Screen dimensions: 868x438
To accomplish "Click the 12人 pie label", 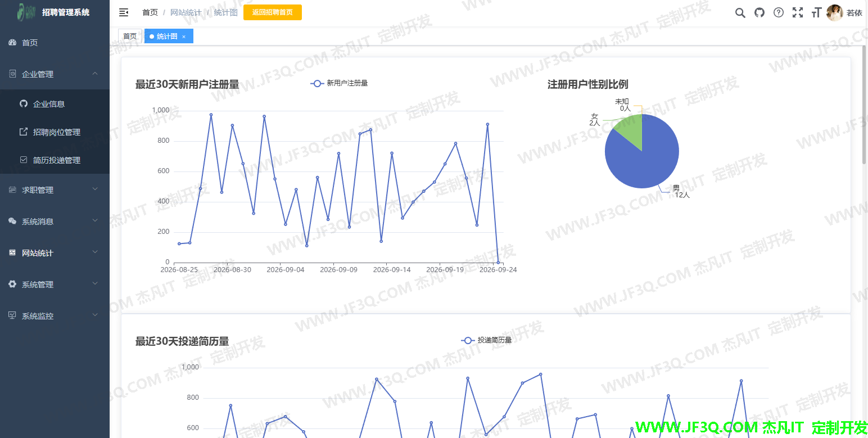I will click(682, 195).
